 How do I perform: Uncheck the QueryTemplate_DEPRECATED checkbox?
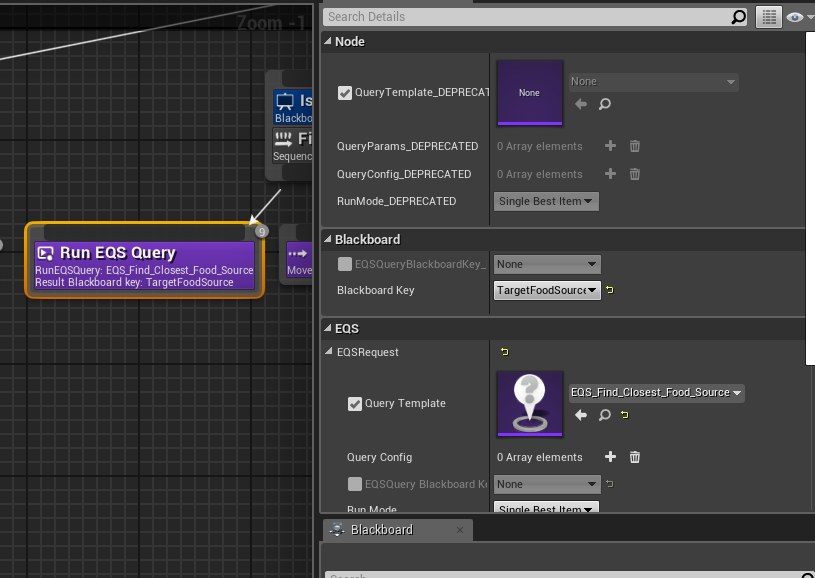coord(345,93)
